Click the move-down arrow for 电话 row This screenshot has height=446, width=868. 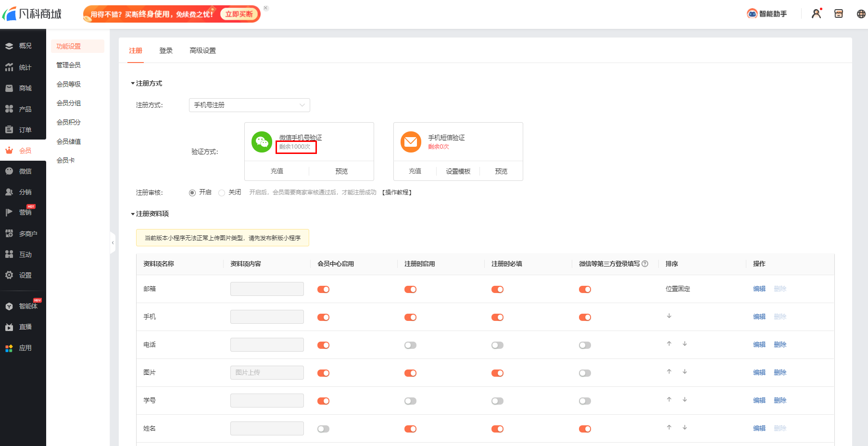point(685,344)
